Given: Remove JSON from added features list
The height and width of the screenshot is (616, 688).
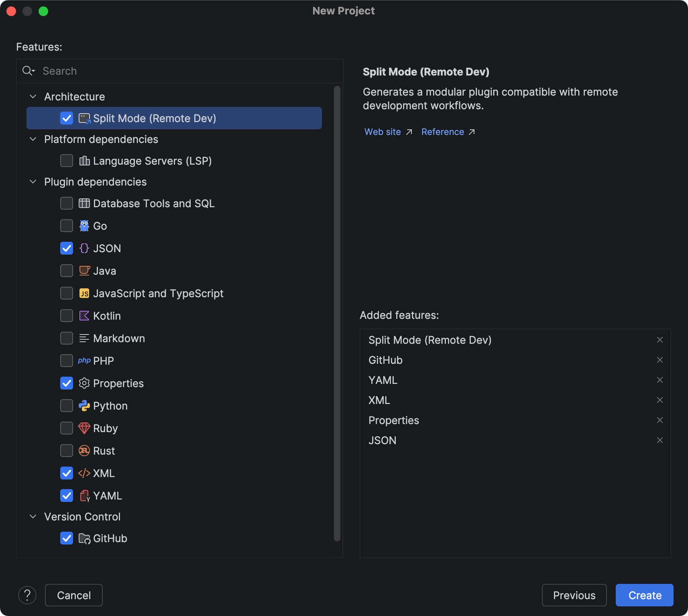Looking at the screenshot, I should (660, 440).
